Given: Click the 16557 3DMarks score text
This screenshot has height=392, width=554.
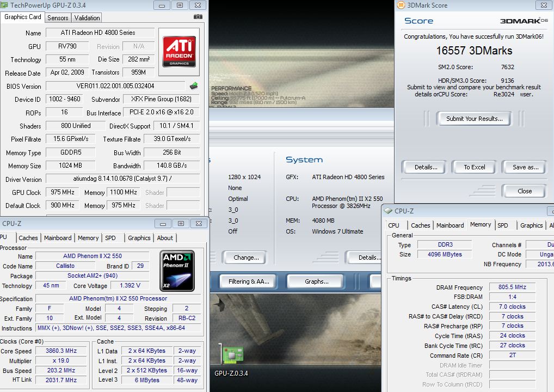Looking at the screenshot, I should [474, 51].
